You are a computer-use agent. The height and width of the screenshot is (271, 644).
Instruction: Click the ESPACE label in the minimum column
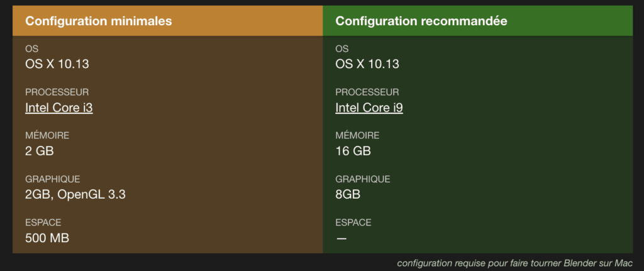(43, 223)
